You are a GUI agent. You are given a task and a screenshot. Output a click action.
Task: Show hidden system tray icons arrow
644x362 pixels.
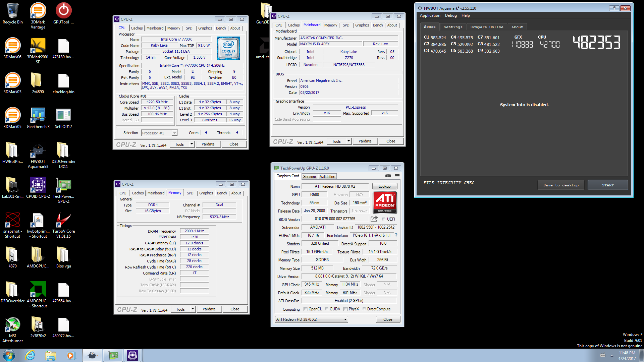[x=612, y=356]
